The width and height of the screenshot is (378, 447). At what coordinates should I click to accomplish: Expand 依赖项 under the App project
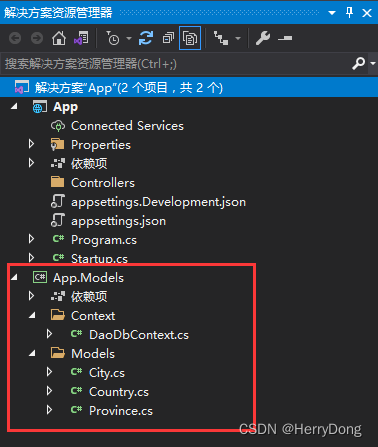(x=31, y=163)
